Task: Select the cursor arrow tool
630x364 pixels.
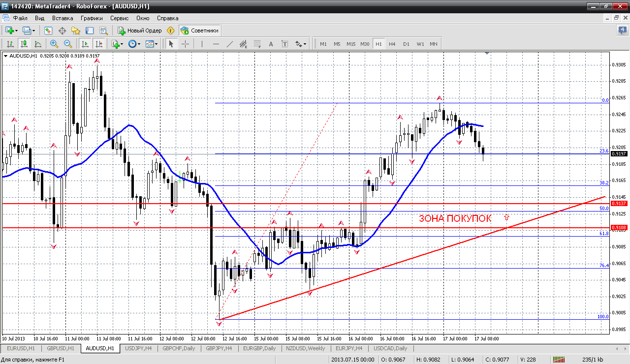Action: click(x=171, y=44)
